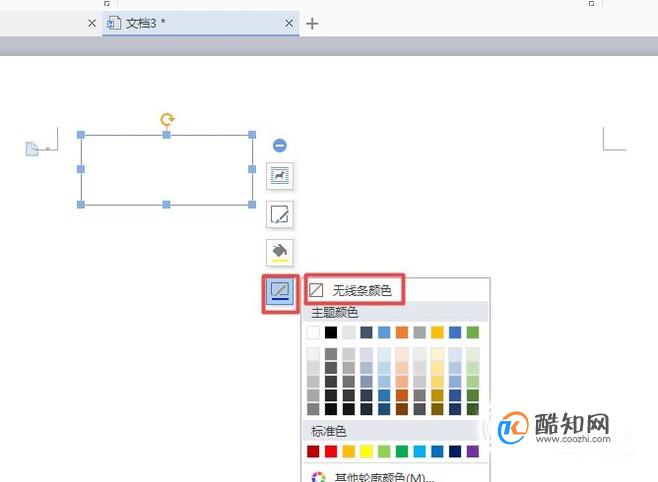Screen dimensions: 658x482
Task: Select orange standard color swatch
Action: [348, 451]
